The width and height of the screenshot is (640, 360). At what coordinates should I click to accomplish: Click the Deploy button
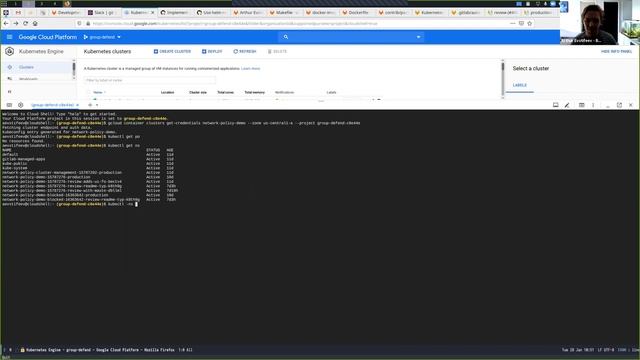212,51
